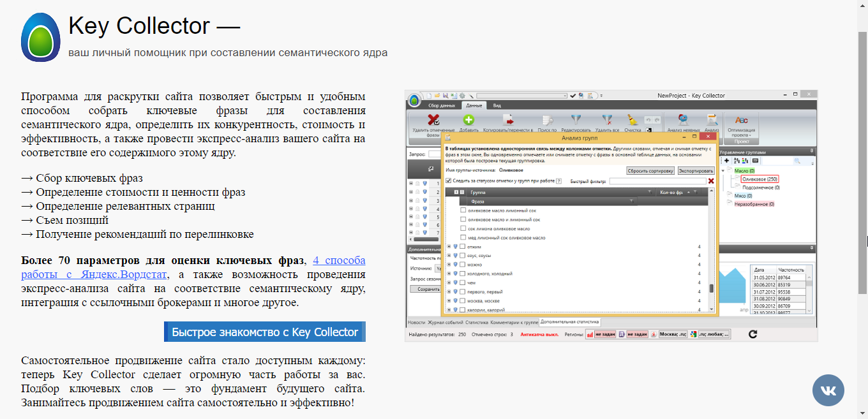Screen dimensions: 868x419
Task: Click the app orb in screenshot title bar
Action: tap(414, 100)
